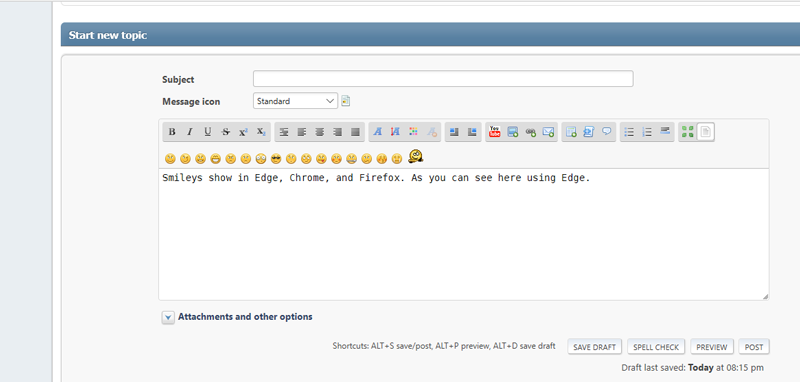This screenshot has height=382, width=800.
Task: Click the Subject input field
Action: [443, 79]
